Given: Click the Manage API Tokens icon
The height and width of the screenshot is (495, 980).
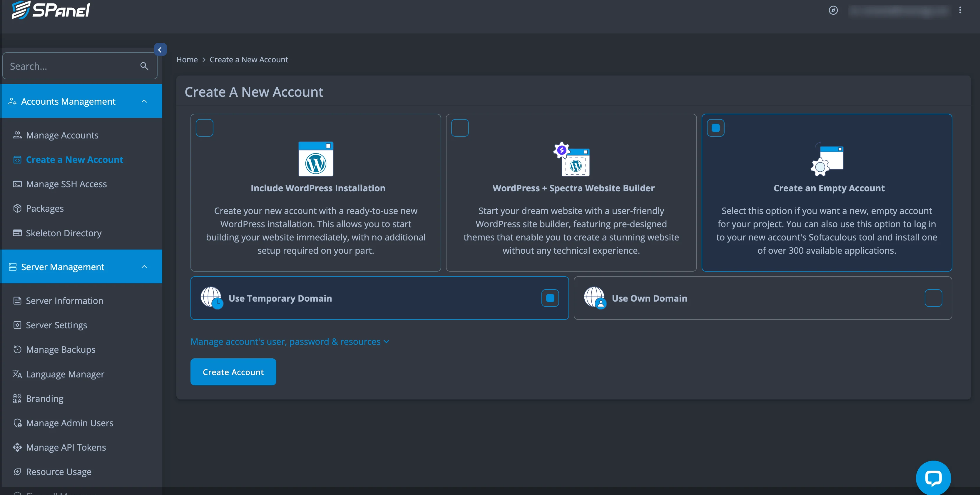Looking at the screenshot, I should click(x=17, y=447).
